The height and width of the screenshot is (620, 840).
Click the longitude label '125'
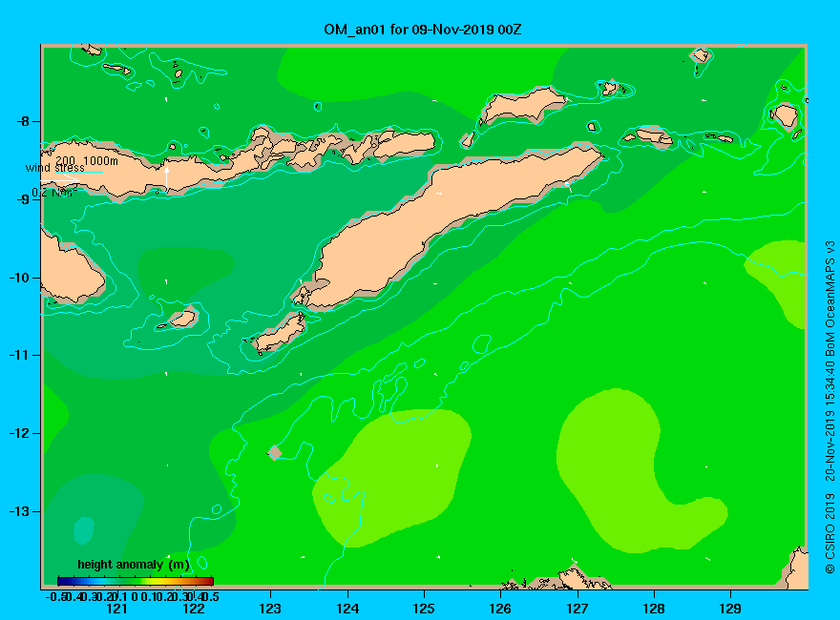pyautogui.click(x=424, y=609)
